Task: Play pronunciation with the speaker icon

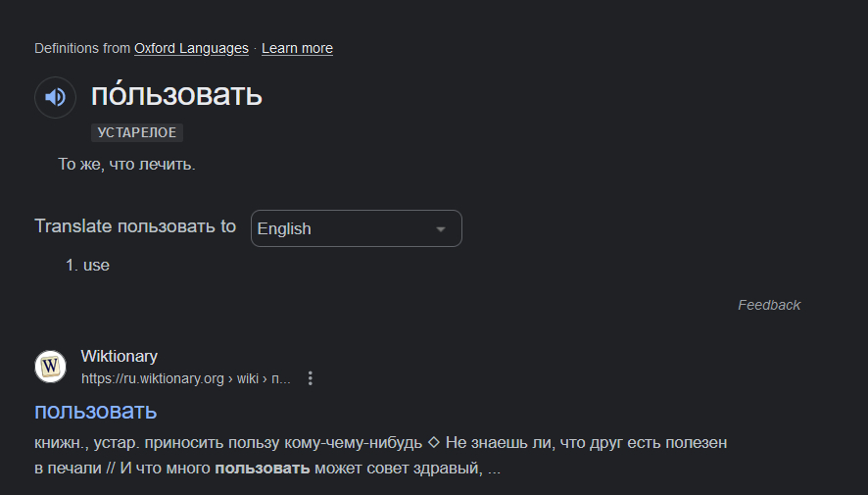Action: click(x=55, y=97)
